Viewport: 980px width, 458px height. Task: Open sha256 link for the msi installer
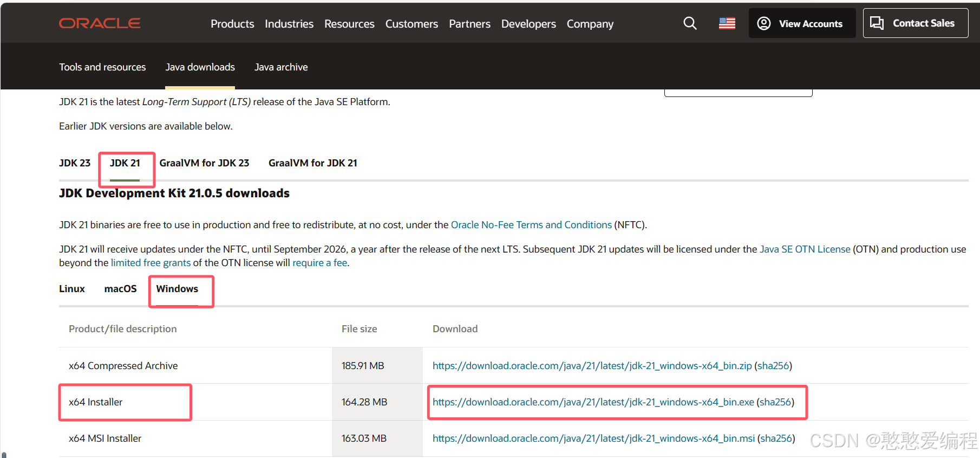point(776,438)
